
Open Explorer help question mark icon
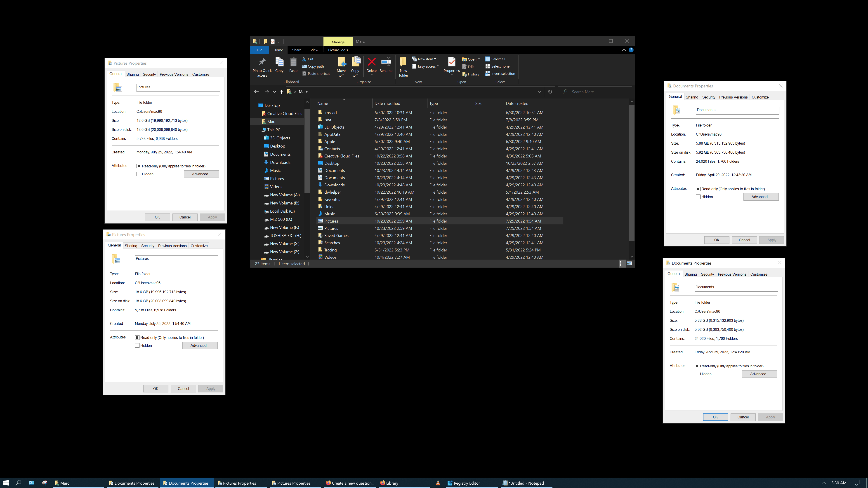(x=631, y=50)
